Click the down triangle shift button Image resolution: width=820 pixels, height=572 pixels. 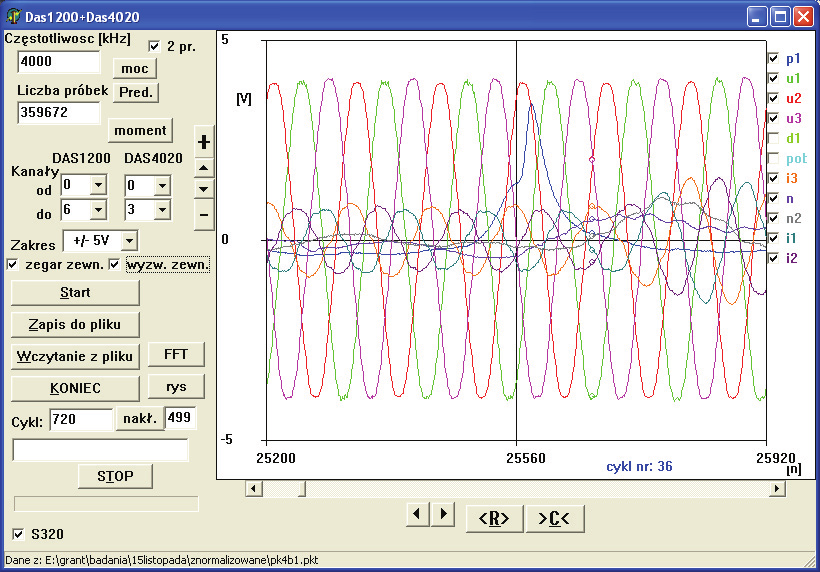pyautogui.click(x=204, y=188)
